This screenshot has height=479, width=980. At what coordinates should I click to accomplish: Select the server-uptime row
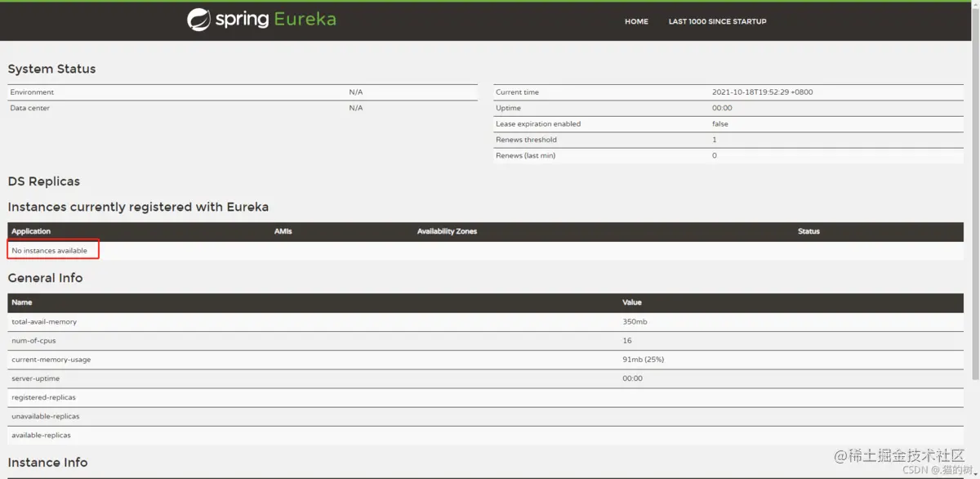(485, 378)
